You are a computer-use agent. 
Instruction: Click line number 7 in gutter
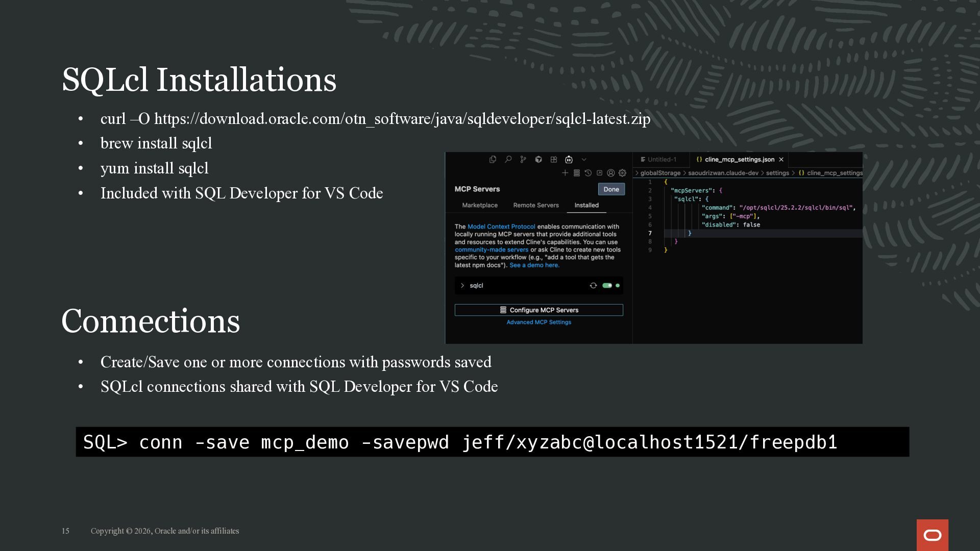[x=650, y=233]
